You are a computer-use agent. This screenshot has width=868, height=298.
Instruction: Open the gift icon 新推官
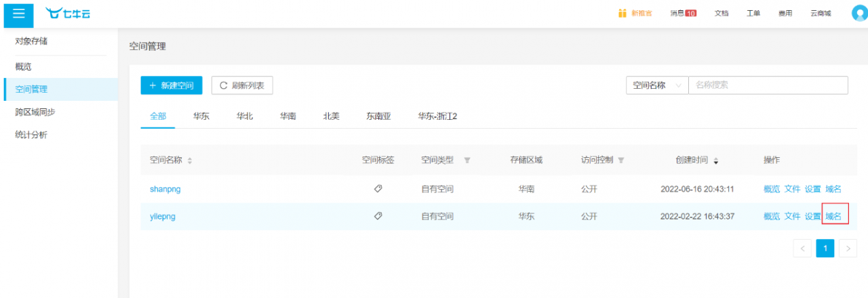(x=635, y=14)
